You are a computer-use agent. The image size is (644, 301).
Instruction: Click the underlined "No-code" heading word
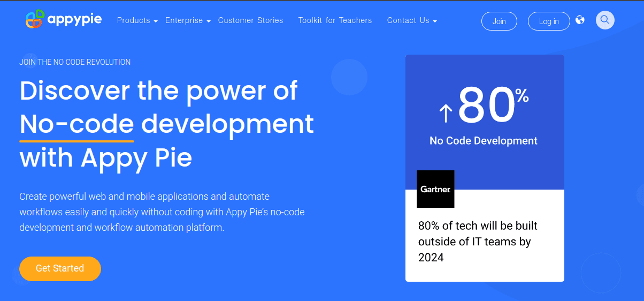point(76,124)
